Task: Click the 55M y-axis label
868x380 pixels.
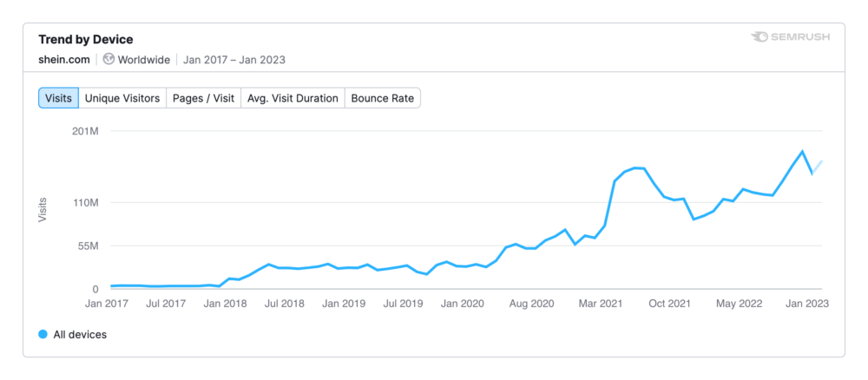Action: (88, 246)
